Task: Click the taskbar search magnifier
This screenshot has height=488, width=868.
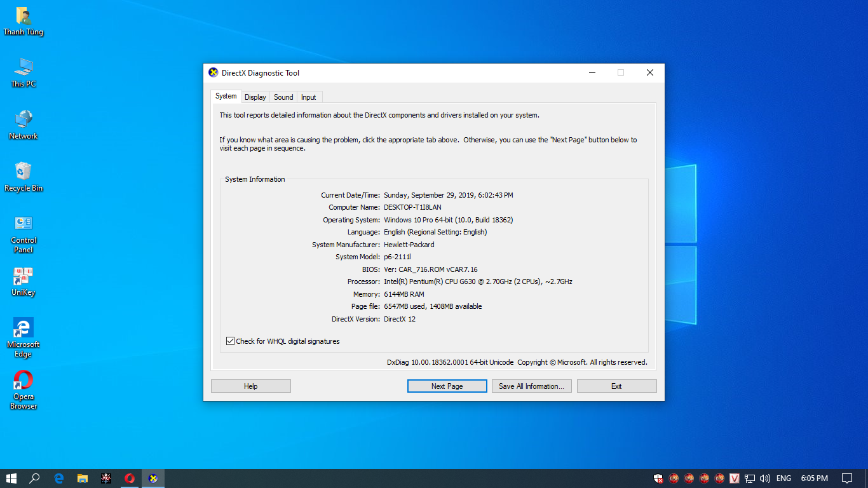Action: [35, 478]
